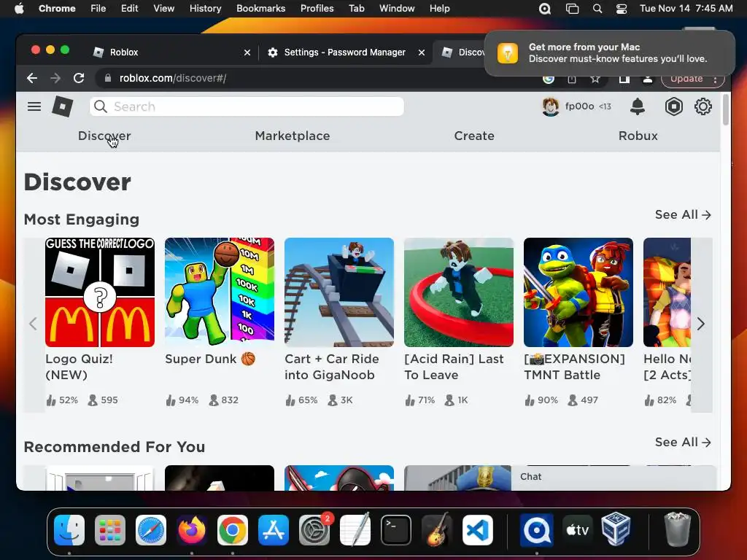Viewport: 747px width, 560px height.
Task: Open TMNT Battle game thumbnail
Action: 578,292
